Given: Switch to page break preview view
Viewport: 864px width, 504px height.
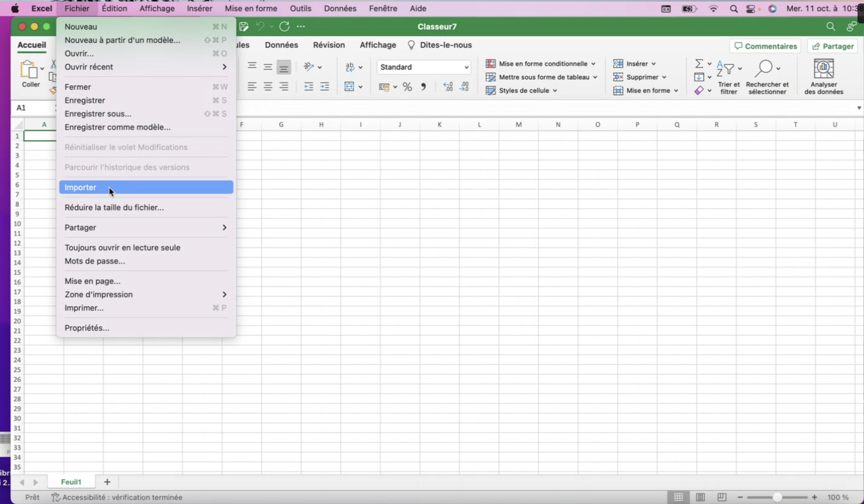Looking at the screenshot, I should (722, 497).
